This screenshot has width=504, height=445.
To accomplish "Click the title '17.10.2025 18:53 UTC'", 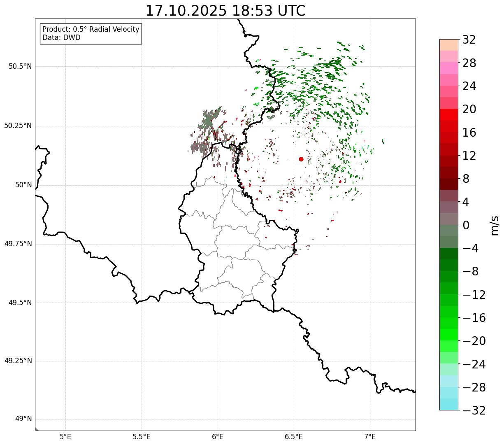I will [x=225, y=11].
